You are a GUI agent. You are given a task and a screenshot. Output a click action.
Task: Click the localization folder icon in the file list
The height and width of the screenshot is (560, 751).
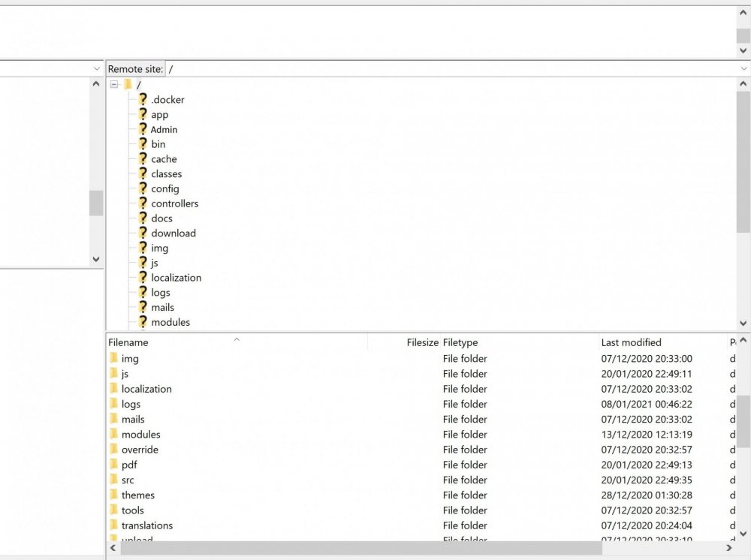113,388
